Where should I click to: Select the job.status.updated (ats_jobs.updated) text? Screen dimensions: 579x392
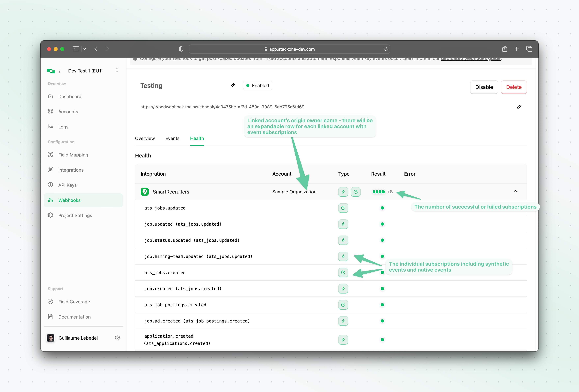pyautogui.click(x=192, y=240)
